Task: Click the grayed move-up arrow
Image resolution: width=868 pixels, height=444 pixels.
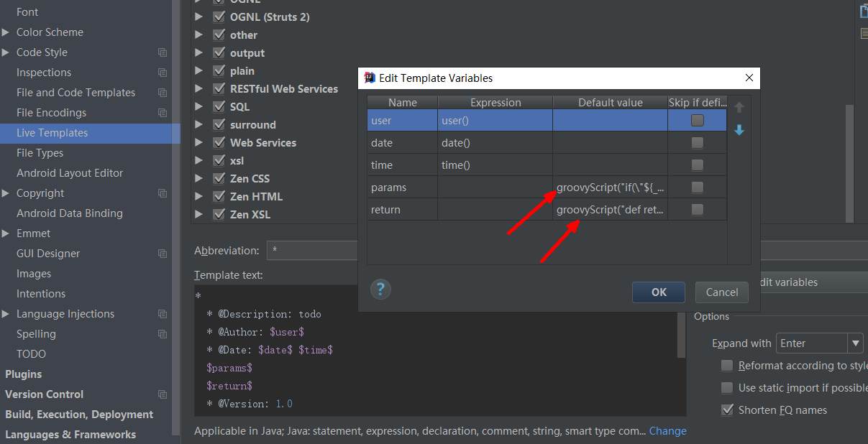Action: point(739,108)
